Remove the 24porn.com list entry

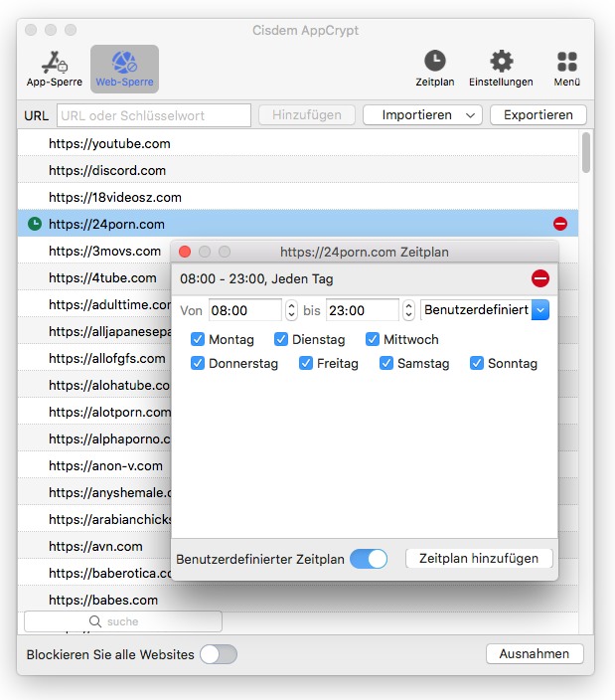tap(560, 224)
